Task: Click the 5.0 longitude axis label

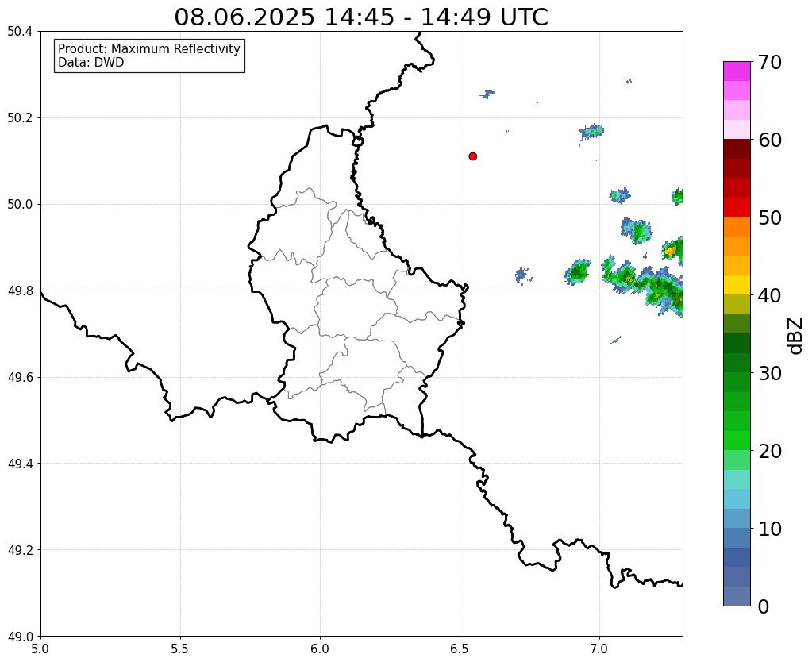Action: click(40, 649)
